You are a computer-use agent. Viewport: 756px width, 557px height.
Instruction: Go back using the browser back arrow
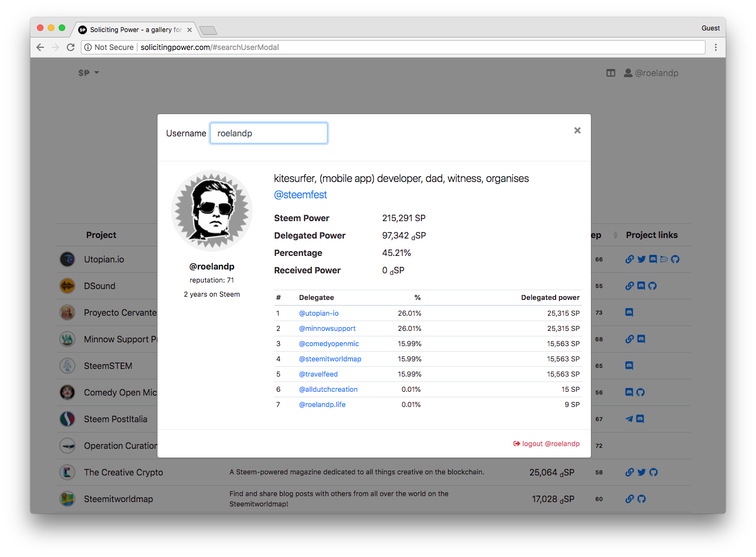pyautogui.click(x=40, y=47)
